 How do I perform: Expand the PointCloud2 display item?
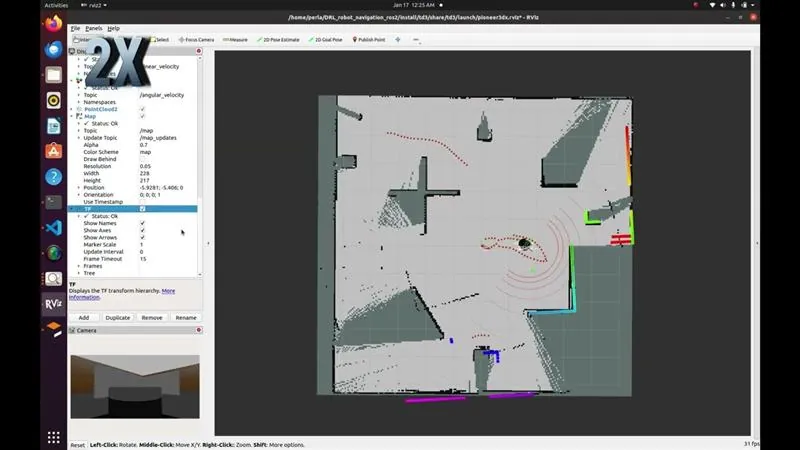pyautogui.click(x=72, y=109)
